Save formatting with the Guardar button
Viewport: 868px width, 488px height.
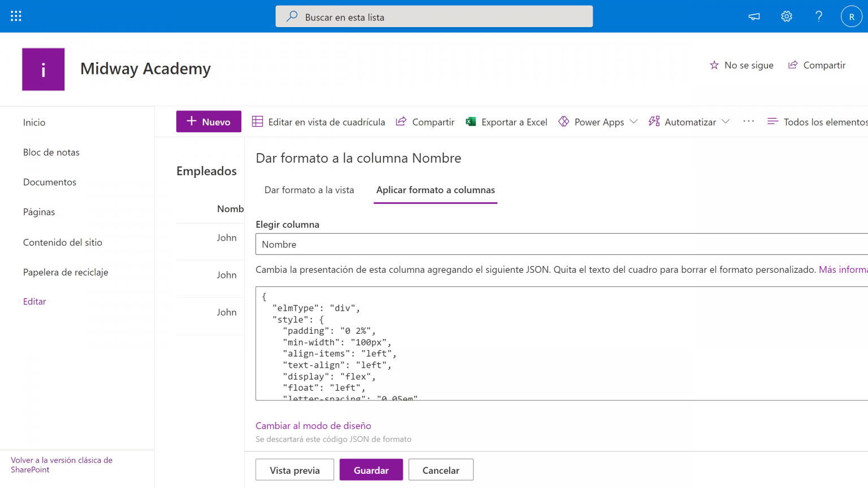point(371,469)
